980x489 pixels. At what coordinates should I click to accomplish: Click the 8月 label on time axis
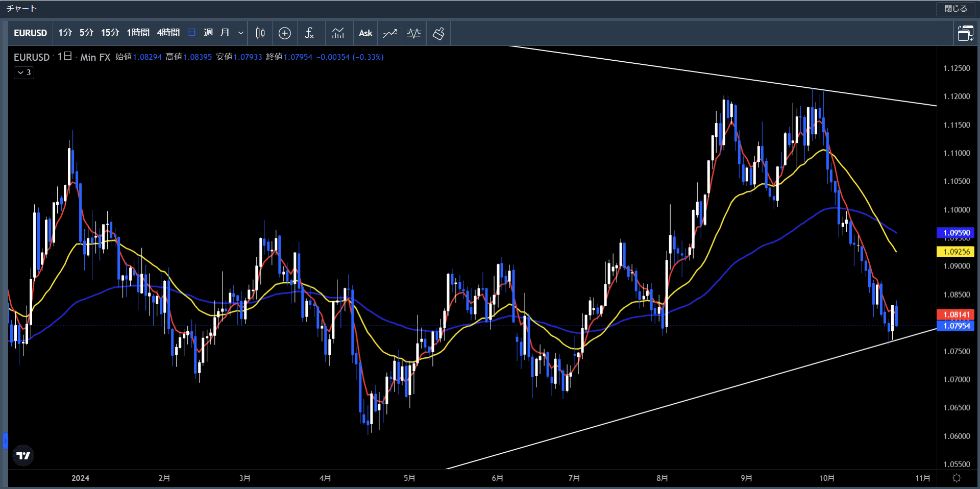tap(662, 478)
